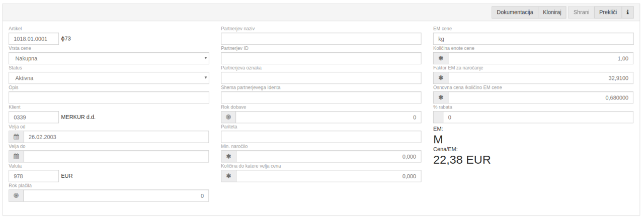Click the Rok dobave circle icon
The height and width of the screenshot is (219, 644).
[228, 118]
